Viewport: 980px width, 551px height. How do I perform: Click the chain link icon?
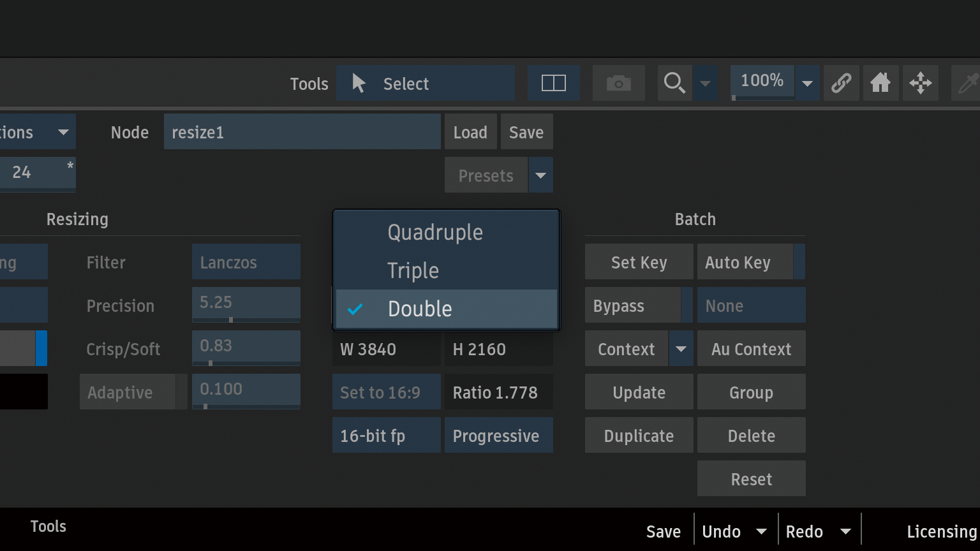point(841,83)
